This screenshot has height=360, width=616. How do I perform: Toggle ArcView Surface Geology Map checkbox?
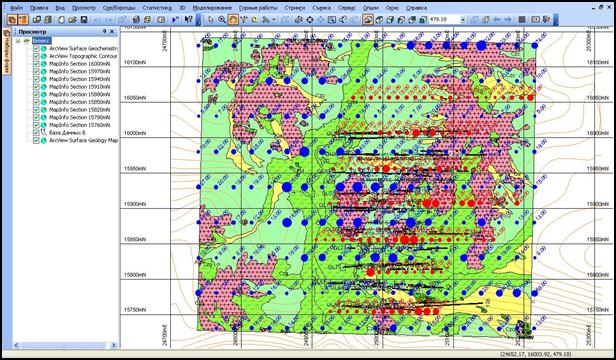pos(36,140)
